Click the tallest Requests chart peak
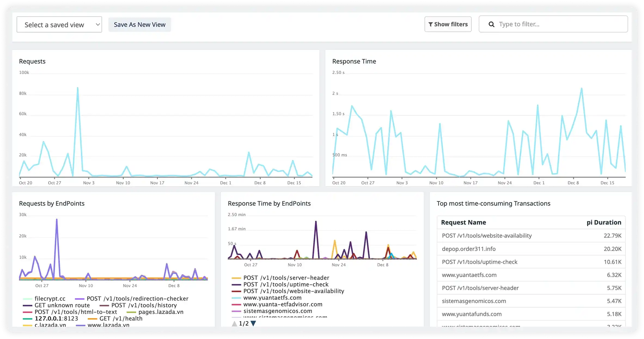 coord(78,88)
